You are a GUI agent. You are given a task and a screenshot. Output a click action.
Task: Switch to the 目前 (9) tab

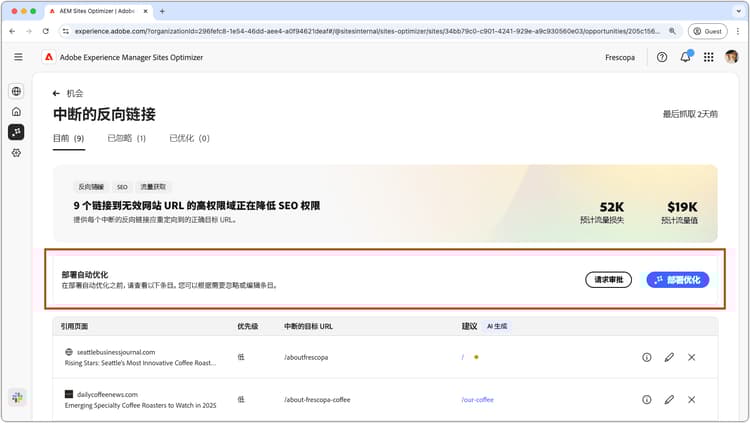68,138
